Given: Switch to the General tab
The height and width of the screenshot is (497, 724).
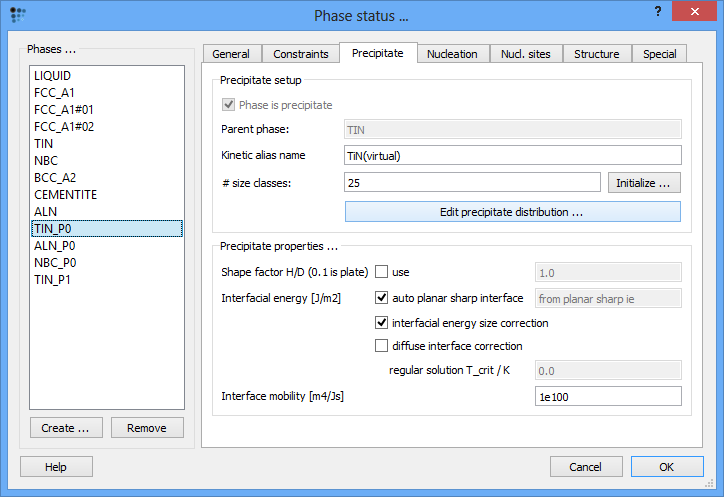Looking at the screenshot, I should click(231, 54).
